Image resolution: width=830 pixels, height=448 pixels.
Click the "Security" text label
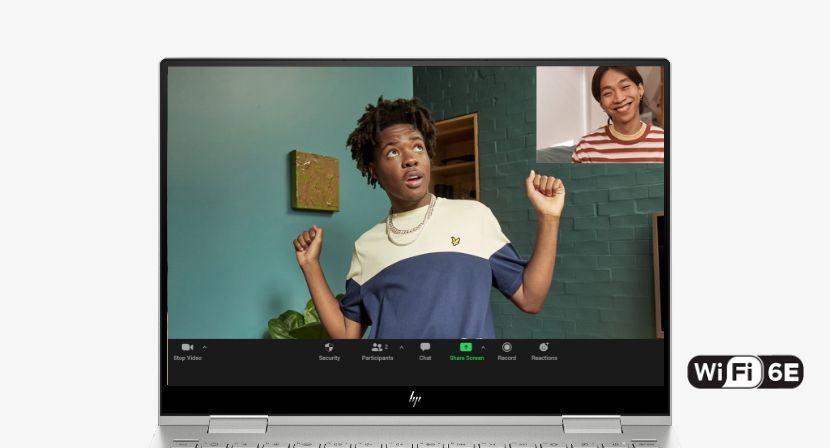click(x=329, y=358)
